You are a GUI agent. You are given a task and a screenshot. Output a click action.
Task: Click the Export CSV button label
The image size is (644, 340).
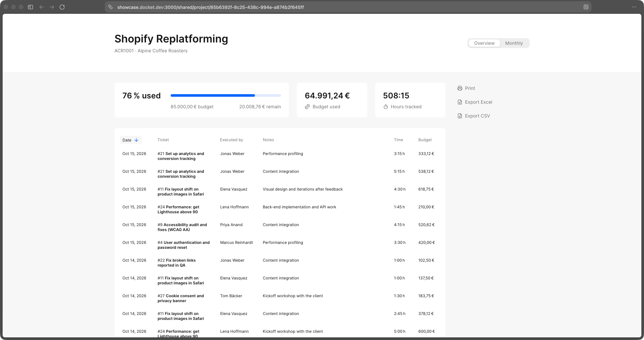coord(477,116)
